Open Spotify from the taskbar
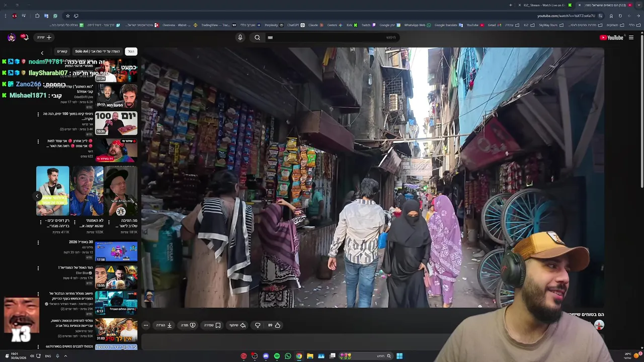Viewport: 644px width, 362px height. (277, 356)
